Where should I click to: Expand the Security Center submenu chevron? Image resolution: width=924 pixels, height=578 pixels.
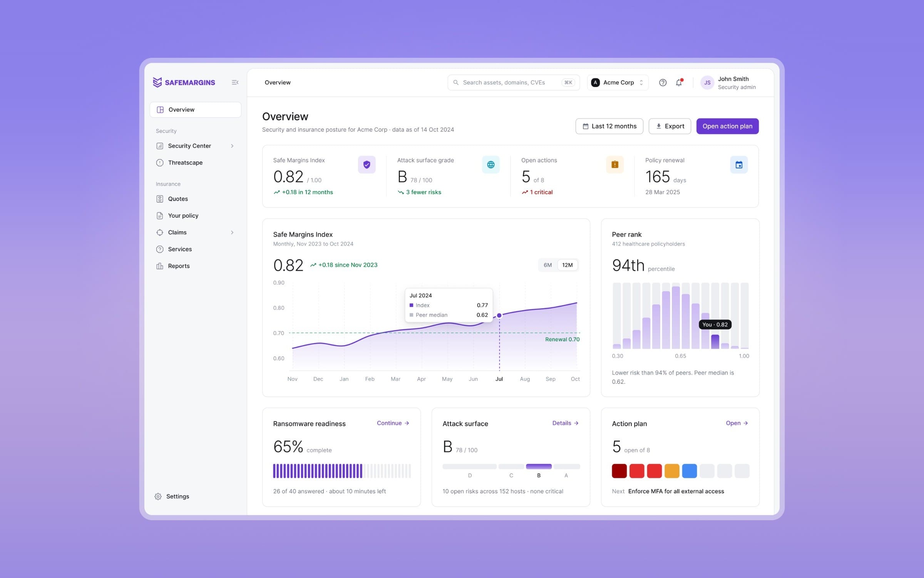click(232, 146)
